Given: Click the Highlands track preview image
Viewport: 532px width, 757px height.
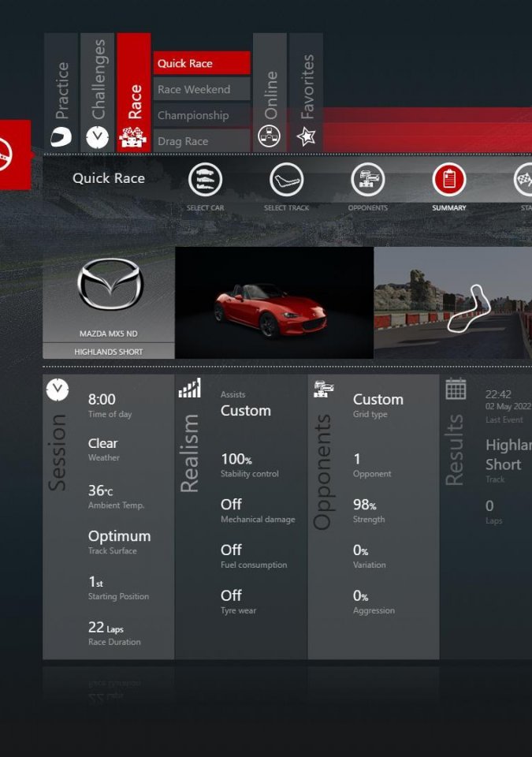Looking at the screenshot, I should point(453,303).
